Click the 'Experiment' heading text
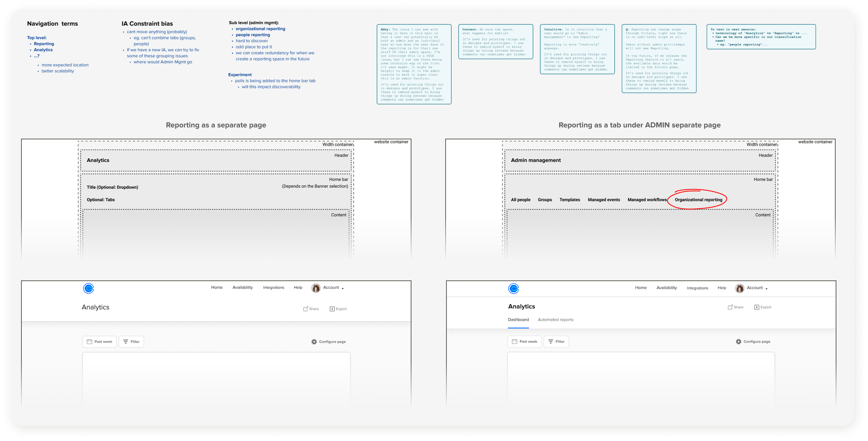The image size is (868, 441). point(240,75)
